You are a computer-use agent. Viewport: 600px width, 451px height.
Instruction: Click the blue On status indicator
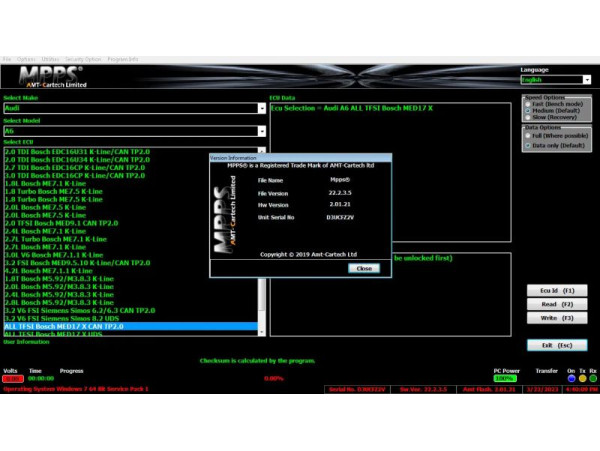(572, 378)
